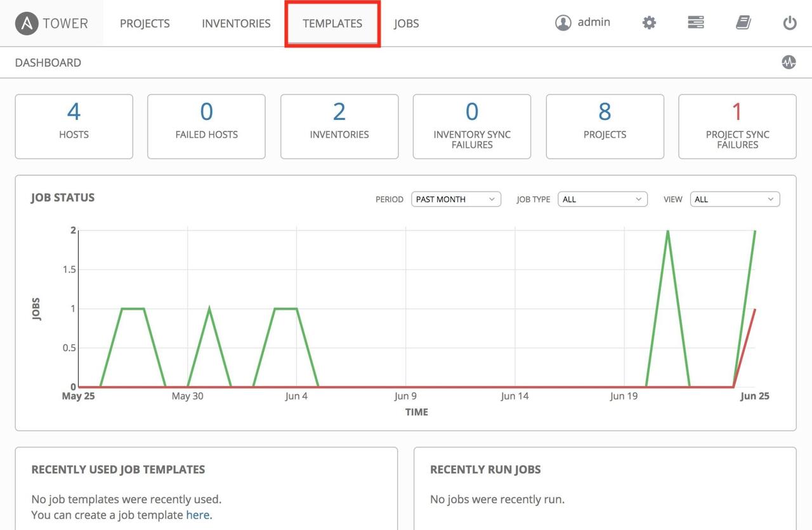Screen dimensions: 812x530
Task: Open the Tower documentation book icon
Action: 742,22
